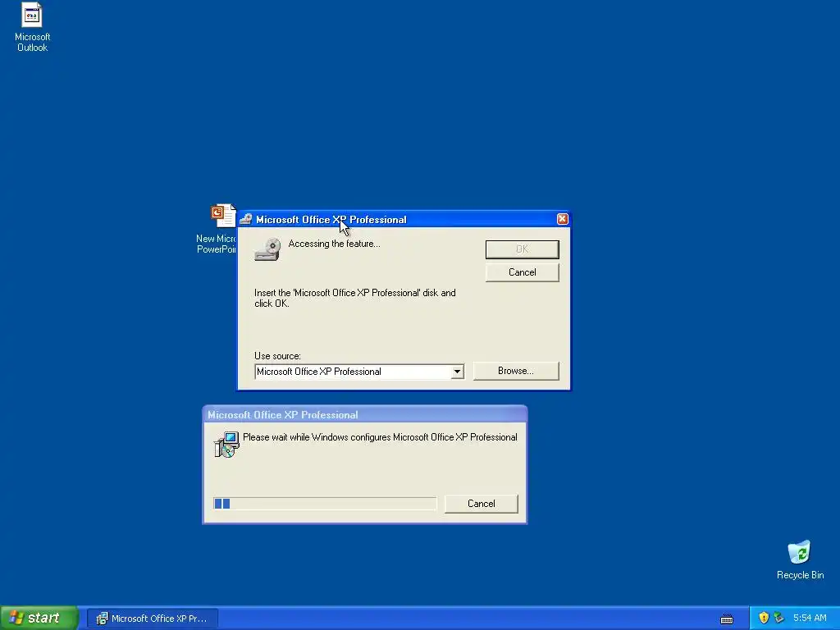Click the configuration progress bar
The height and width of the screenshot is (630, 840).
tap(325, 504)
